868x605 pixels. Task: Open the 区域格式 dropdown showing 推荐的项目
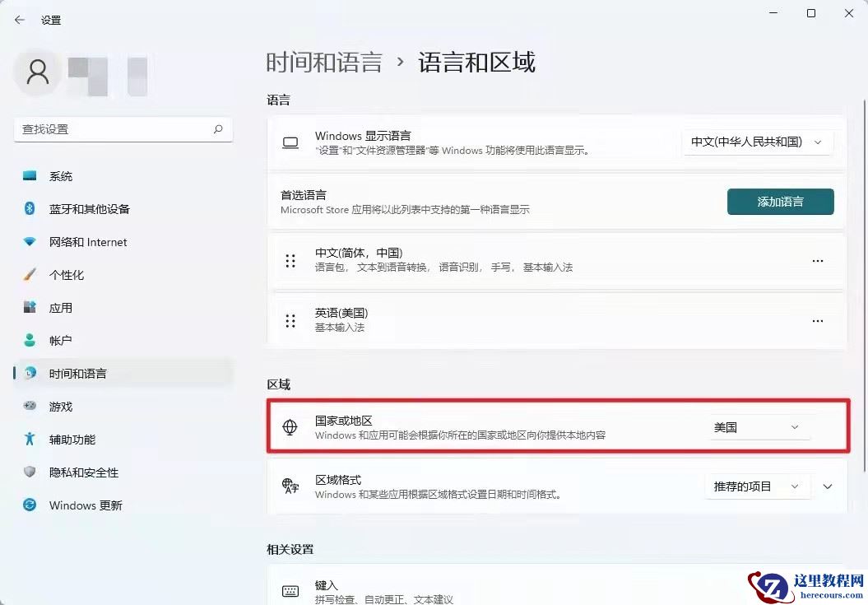(757, 486)
